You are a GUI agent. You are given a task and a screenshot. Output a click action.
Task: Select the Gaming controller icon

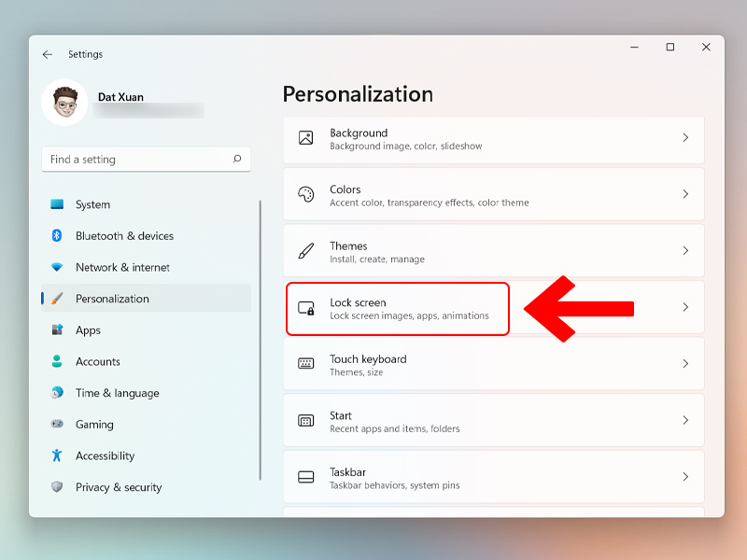(x=57, y=425)
